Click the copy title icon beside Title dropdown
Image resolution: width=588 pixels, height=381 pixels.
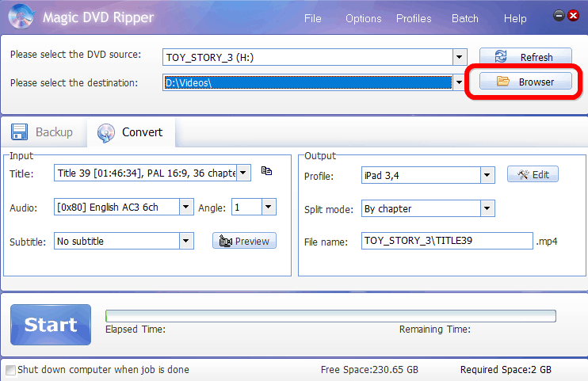tap(266, 170)
